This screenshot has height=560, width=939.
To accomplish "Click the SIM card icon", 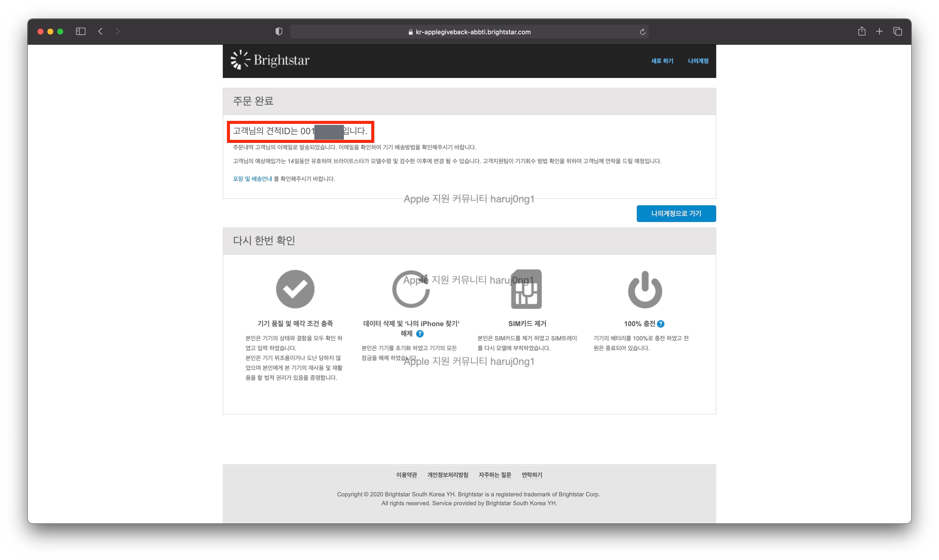I will 526,289.
